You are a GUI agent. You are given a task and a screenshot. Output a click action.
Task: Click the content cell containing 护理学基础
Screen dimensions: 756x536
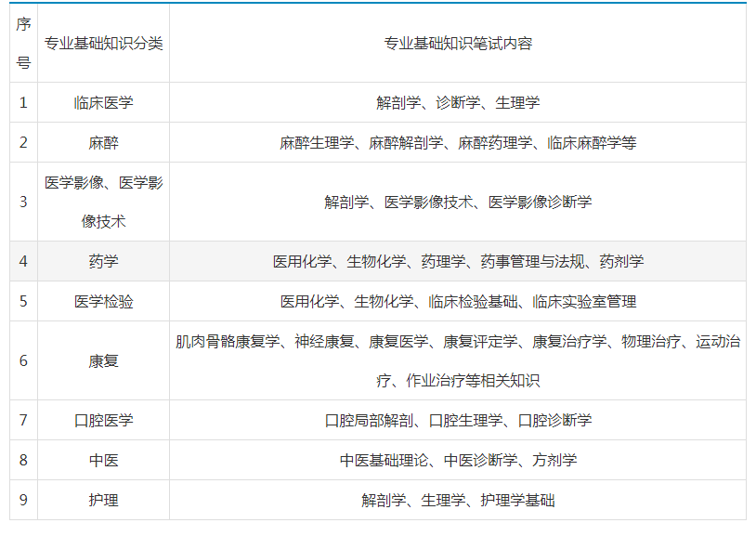coord(458,500)
